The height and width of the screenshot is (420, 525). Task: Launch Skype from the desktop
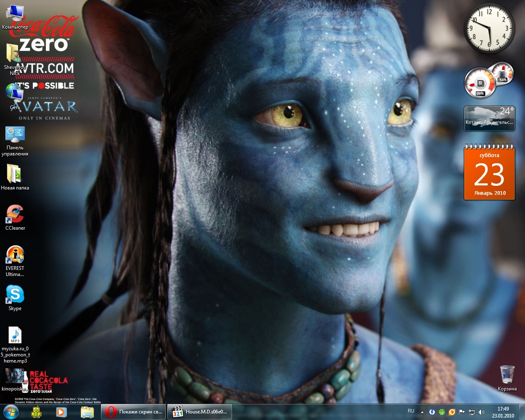(x=15, y=298)
